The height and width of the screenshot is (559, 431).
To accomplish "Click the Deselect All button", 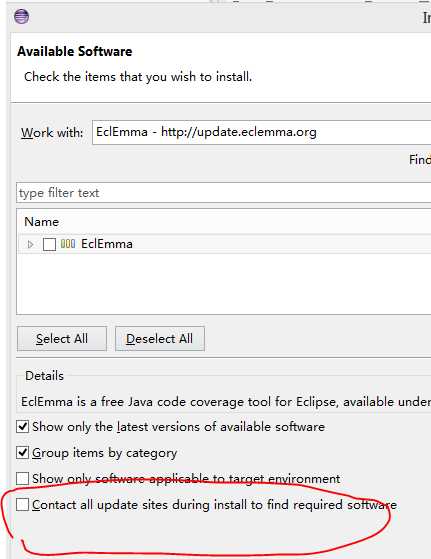I will (160, 339).
